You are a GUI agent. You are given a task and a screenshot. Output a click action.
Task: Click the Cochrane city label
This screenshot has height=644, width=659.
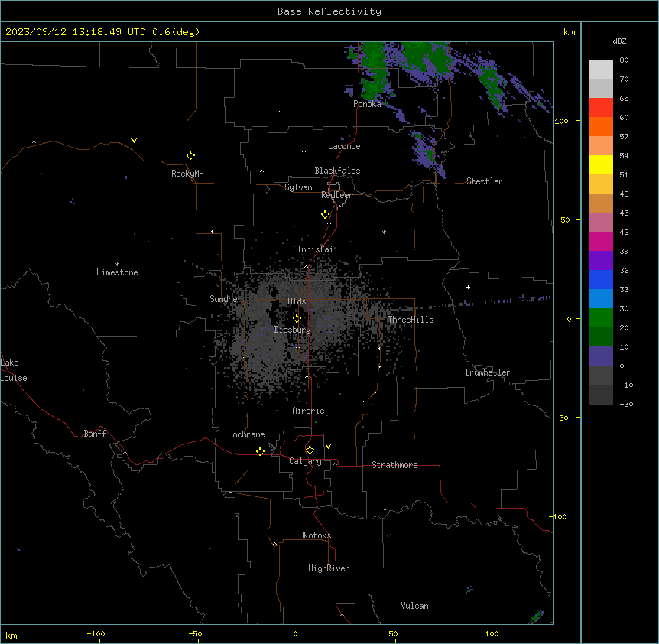246,434
